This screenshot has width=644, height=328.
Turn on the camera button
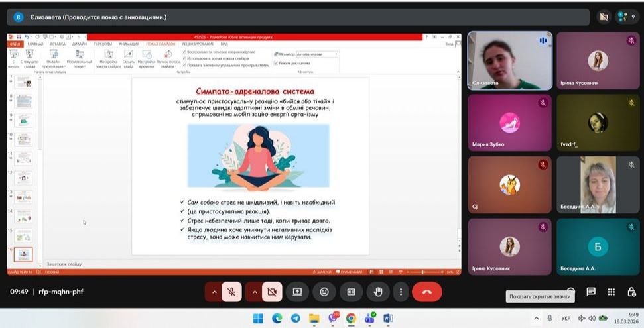coord(271,292)
